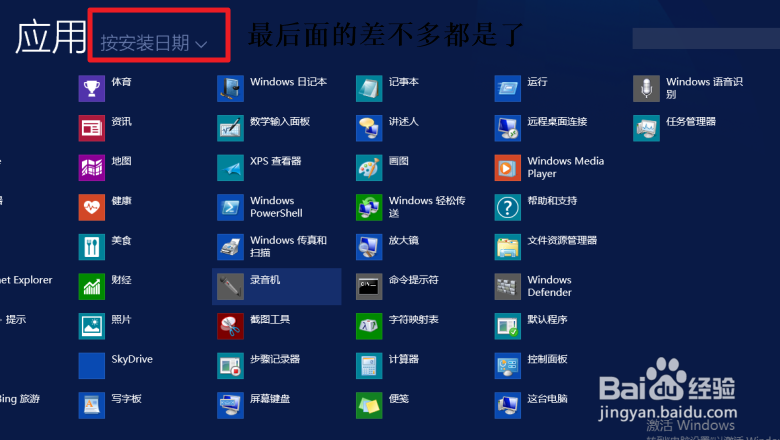Open the 写字板 WordPad icon

point(92,405)
